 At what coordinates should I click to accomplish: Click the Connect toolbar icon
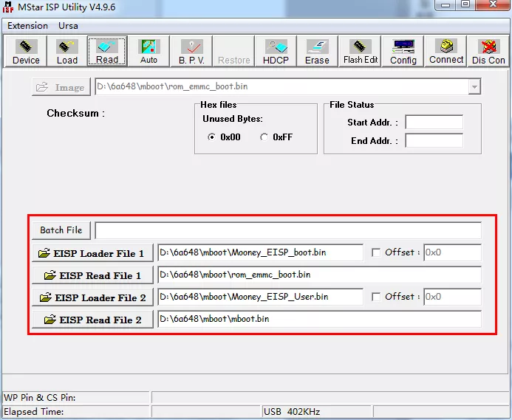(446, 52)
